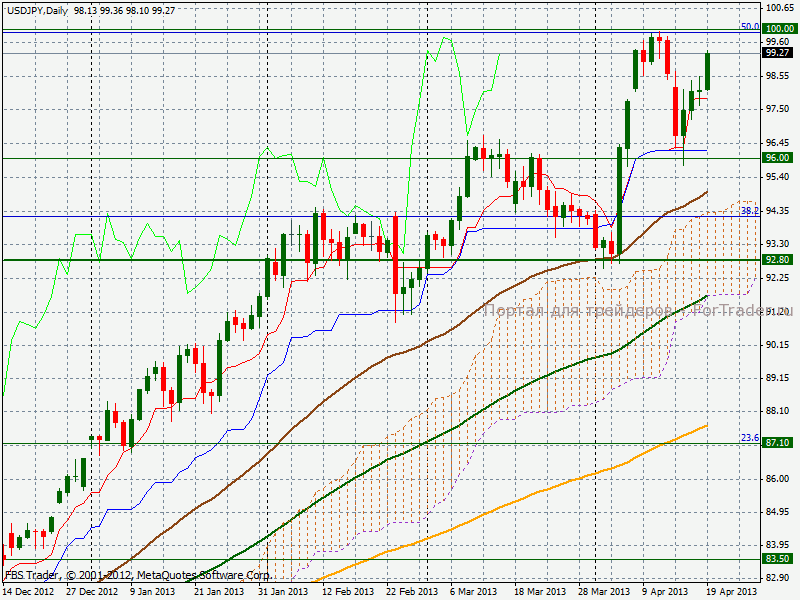Viewport: 800px width, 600px height.
Task: Select the 19 Apr 2013 date label
Action: click(x=733, y=592)
